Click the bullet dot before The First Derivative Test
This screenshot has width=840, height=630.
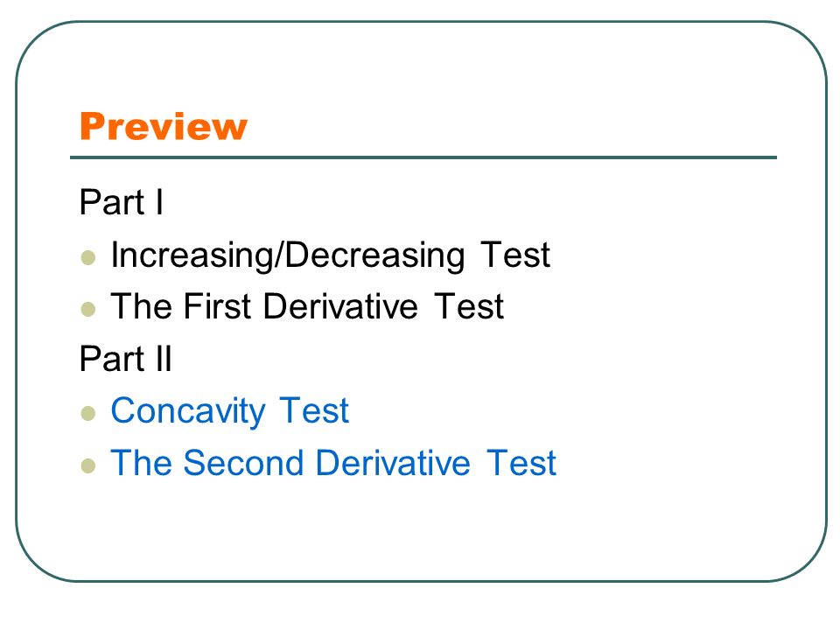tap(88, 309)
